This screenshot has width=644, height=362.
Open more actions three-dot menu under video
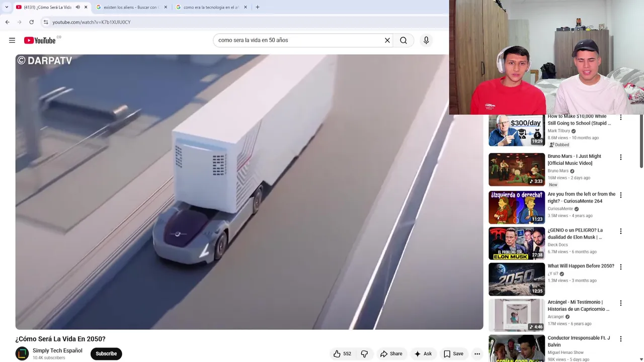477,354
